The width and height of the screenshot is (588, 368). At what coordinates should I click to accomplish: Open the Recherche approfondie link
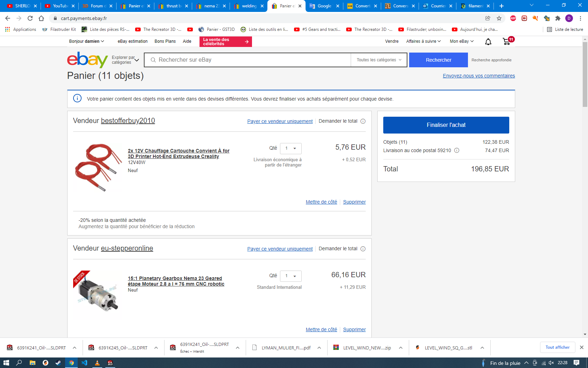(x=491, y=60)
